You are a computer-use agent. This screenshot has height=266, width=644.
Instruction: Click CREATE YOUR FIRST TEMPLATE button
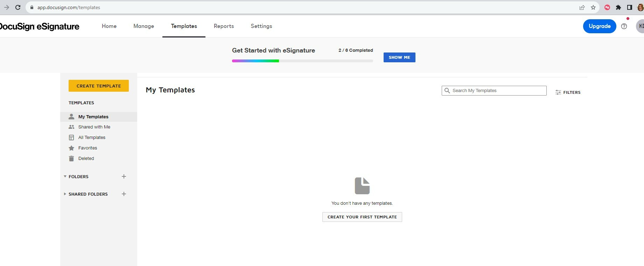362,217
